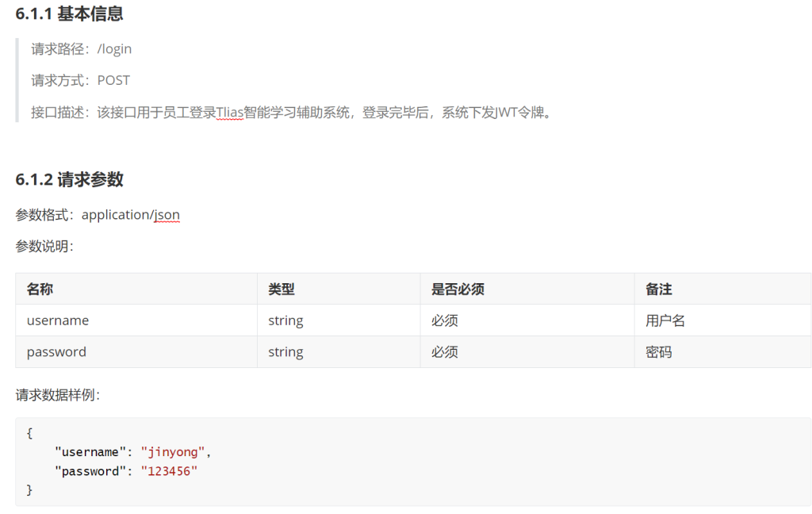Click the 备注 table column header

(659, 290)
